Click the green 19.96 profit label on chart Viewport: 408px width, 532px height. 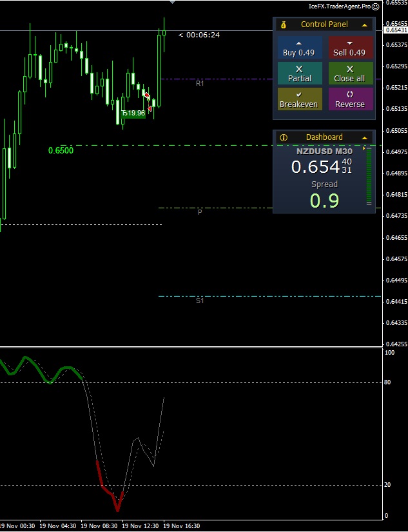click(x=133, y=113)
